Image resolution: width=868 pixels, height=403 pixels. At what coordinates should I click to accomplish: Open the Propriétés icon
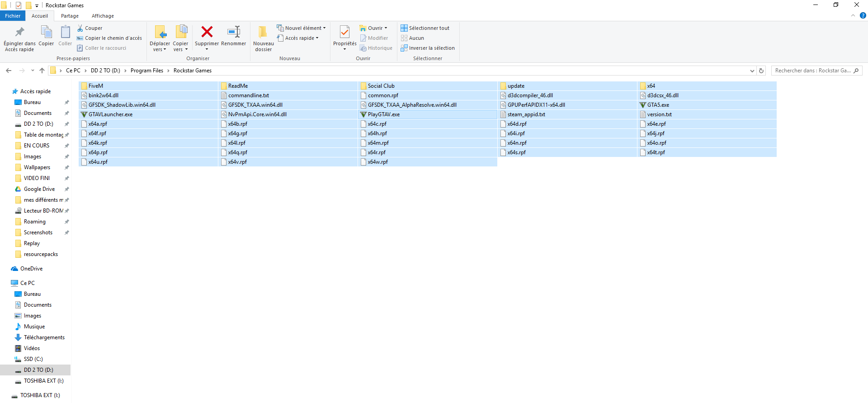345,32
